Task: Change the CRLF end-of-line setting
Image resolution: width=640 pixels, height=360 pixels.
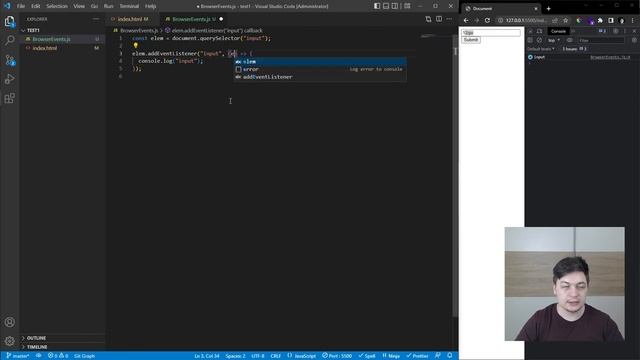Action: (x=276, y=356)
